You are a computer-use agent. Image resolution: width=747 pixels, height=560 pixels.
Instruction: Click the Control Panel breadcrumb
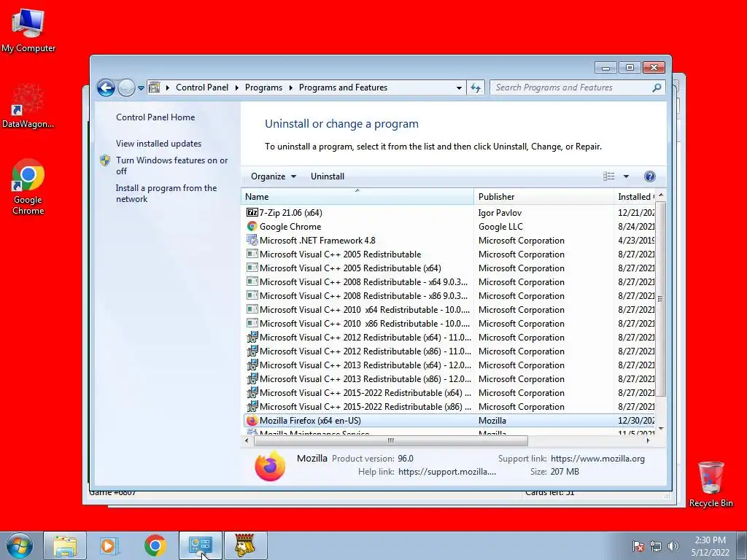coord(202,87)
